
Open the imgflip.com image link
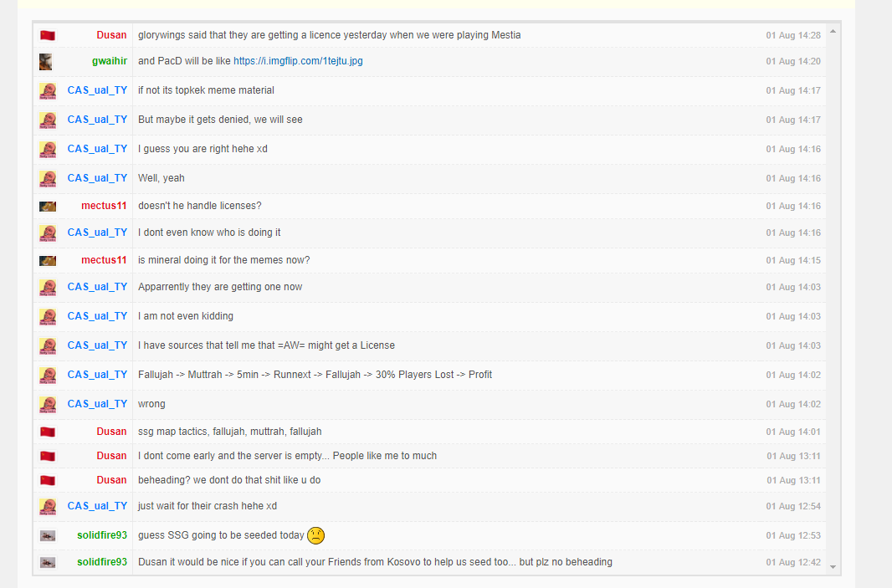tap(298, 61)
